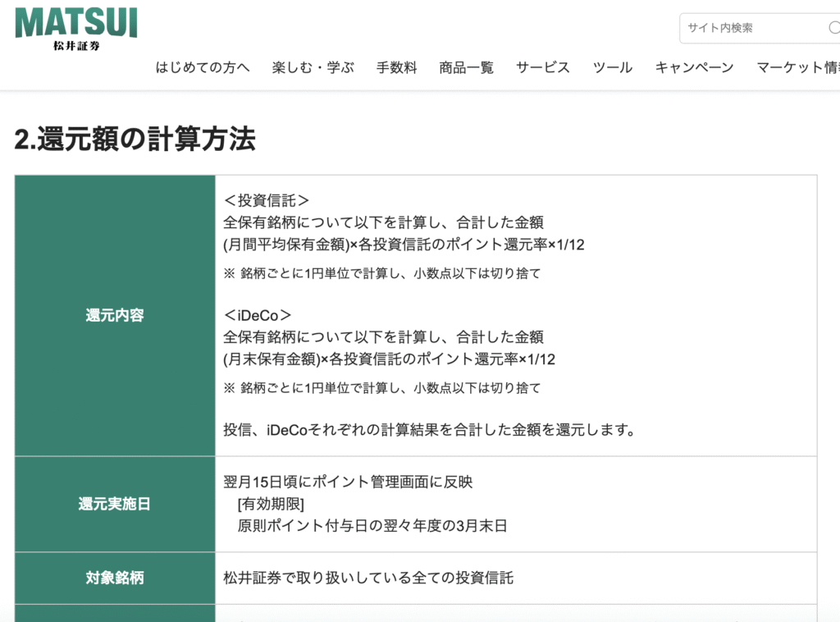Click the MATSUI 松井証券 logo

[76, 30]
